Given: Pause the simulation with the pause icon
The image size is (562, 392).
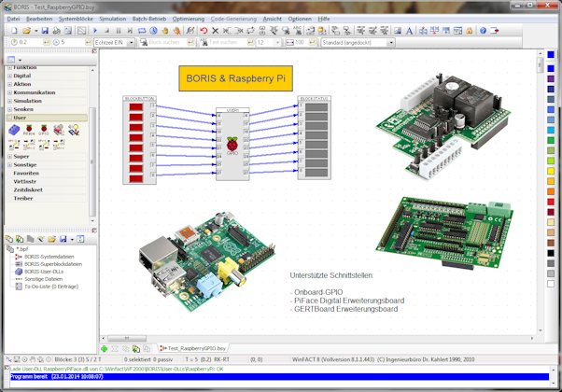Looking at the screenshot, I should pos(119,31).
